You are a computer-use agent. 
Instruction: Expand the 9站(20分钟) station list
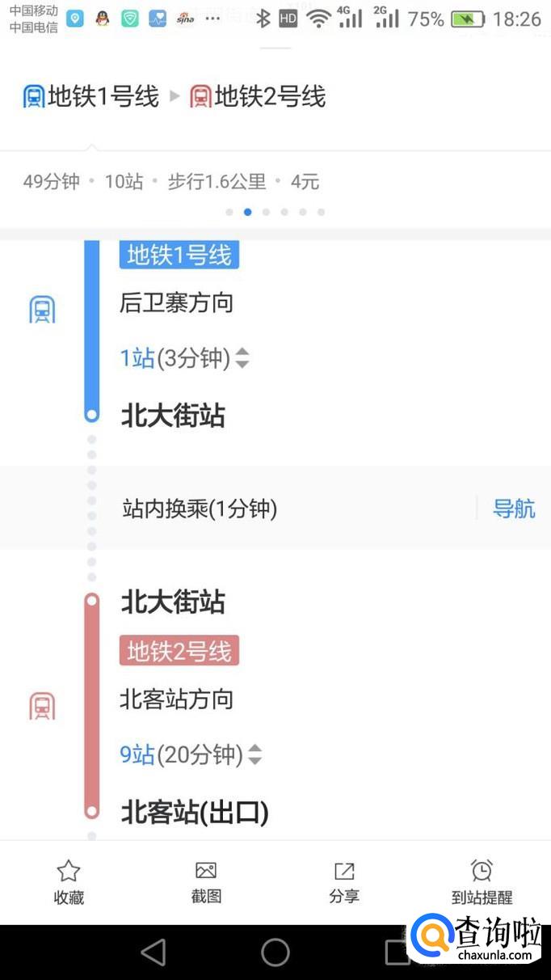tap(254, 755)
